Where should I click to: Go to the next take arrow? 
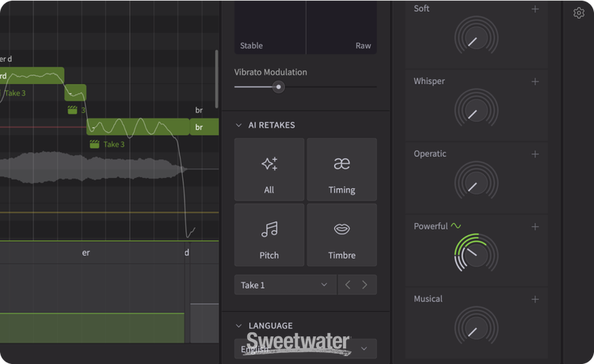(365, 285)
